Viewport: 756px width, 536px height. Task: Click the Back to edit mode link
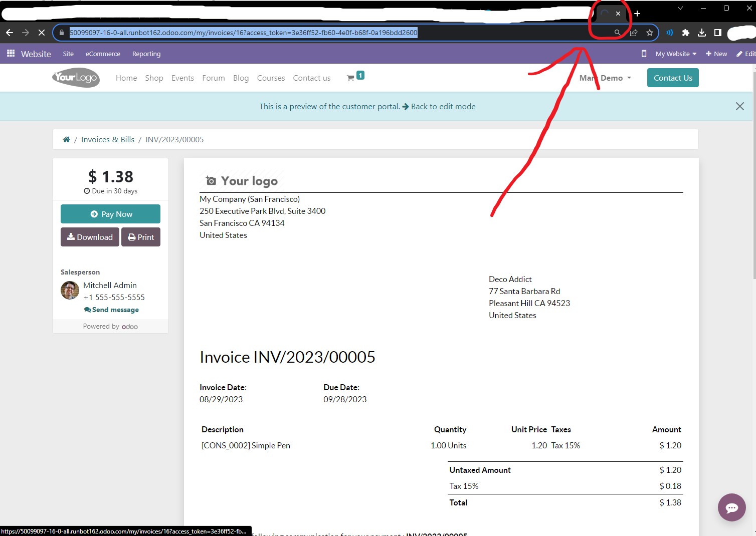443,106
